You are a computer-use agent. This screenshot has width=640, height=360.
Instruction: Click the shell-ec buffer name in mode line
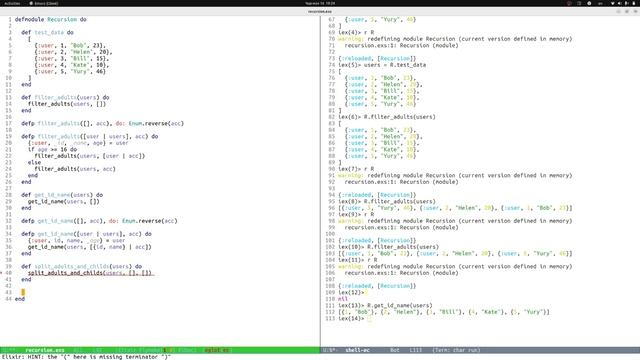[x=358, y=350]
